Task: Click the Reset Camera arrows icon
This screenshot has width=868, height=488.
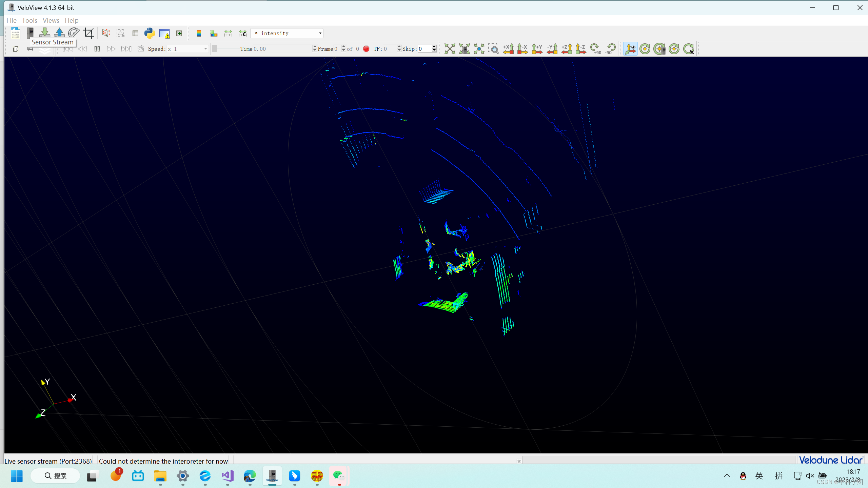Action: click(x=450, y=49)
